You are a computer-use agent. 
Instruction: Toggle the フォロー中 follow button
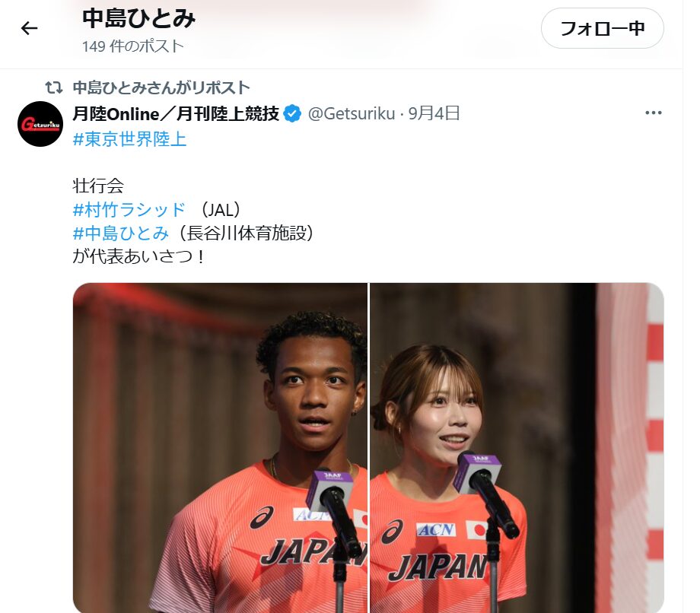(x=603, y=28)
